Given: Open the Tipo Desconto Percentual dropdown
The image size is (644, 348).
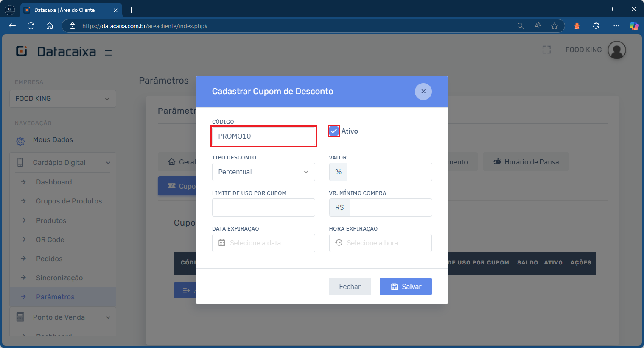Looking at the screenshot, I should (263, 172).
